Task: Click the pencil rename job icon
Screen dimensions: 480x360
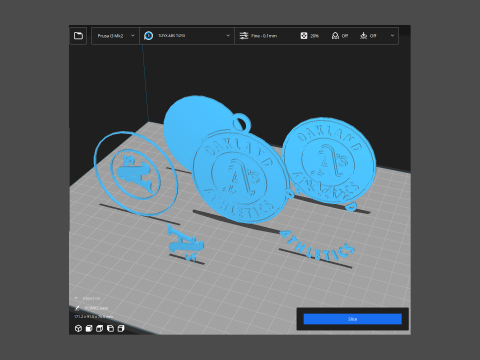Action: 77,308
